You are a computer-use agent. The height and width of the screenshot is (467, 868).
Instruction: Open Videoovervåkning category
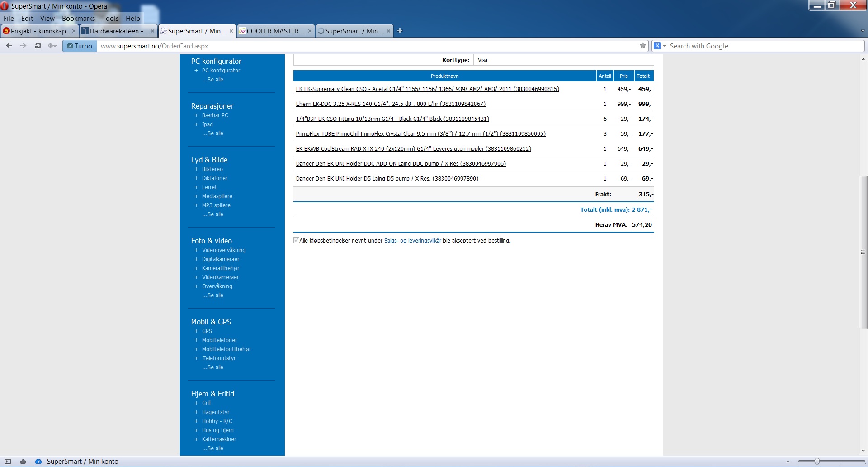[224, 250]
